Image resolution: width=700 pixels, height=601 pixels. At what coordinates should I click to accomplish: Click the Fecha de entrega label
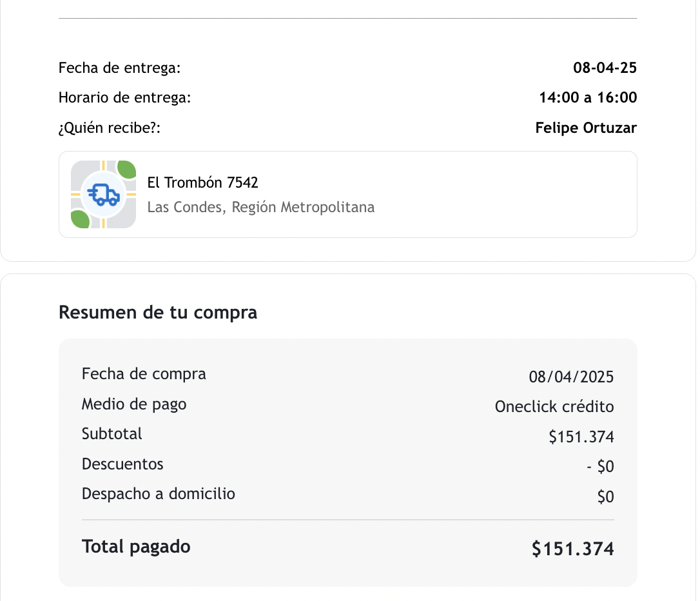tap(119, 68)
